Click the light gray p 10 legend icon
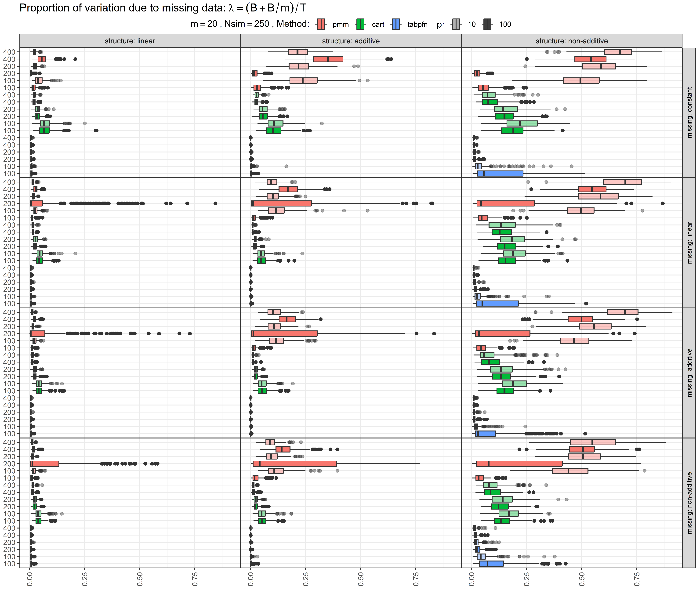The width and height of the screenshot is (700, 590). tap(456, 24)
